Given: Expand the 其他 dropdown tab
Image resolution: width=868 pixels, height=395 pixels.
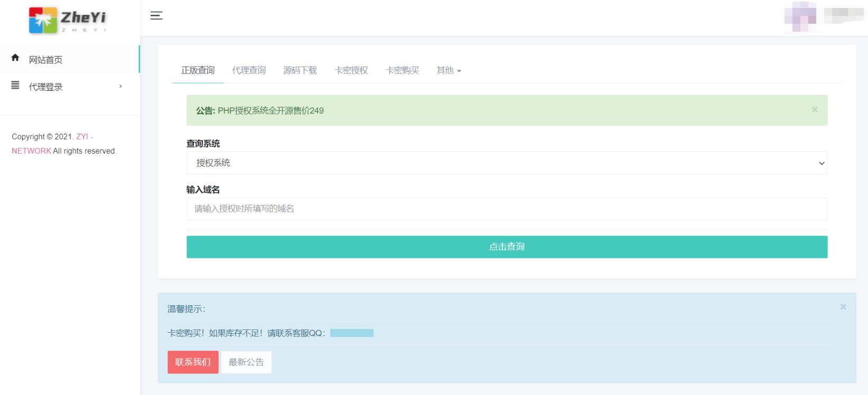Looking at the screenshot, I should click(x=449, y=71).
